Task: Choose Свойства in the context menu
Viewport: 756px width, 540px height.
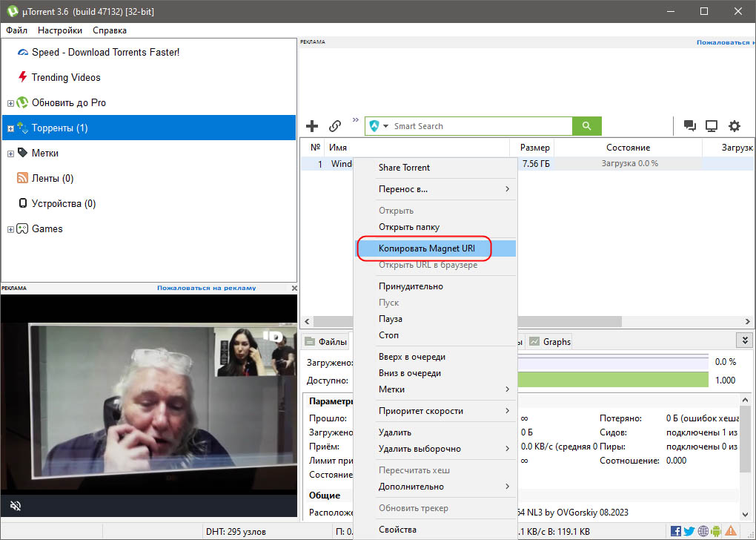Action: coord(435,530)
